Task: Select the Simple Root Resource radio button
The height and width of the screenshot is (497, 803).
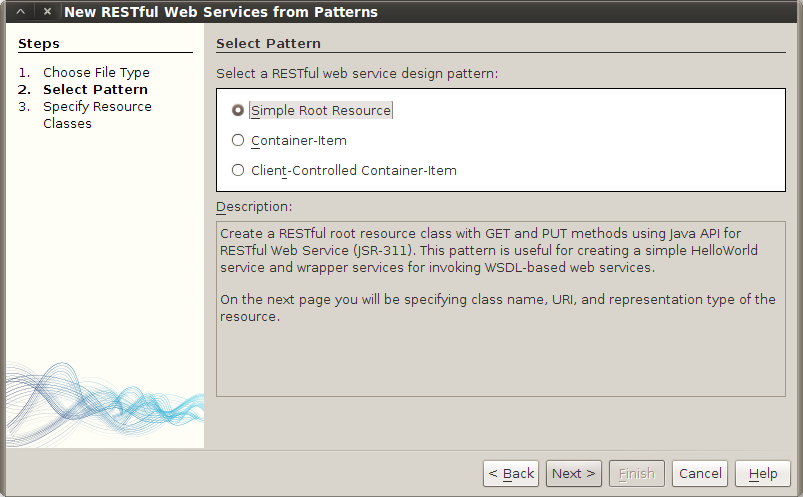Action: [238, 111]
